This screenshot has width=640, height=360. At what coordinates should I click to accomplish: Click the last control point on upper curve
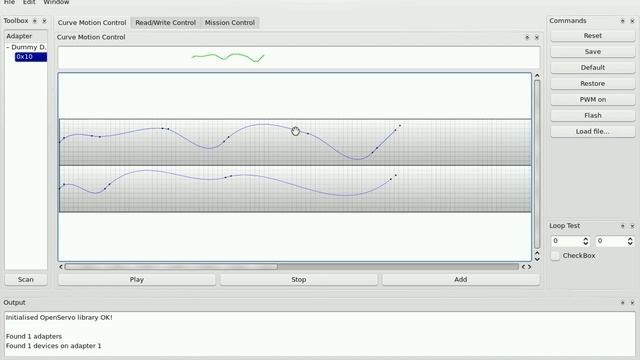coord(400,126)
